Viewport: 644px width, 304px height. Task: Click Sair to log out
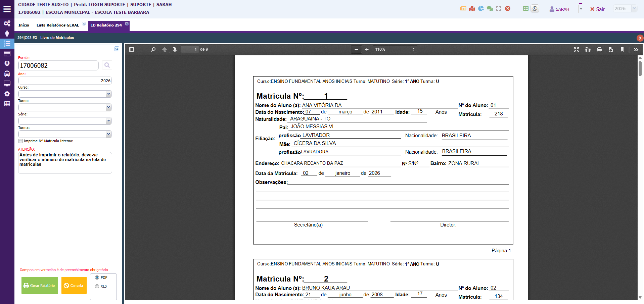pos(597,9)
